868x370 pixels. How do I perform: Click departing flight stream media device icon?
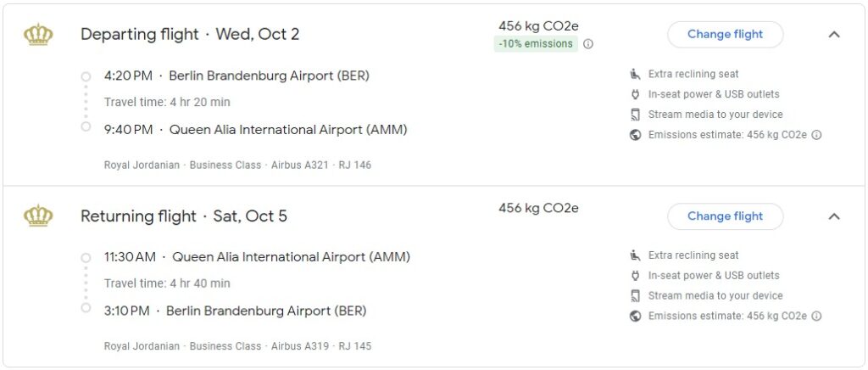pos(636,115)
